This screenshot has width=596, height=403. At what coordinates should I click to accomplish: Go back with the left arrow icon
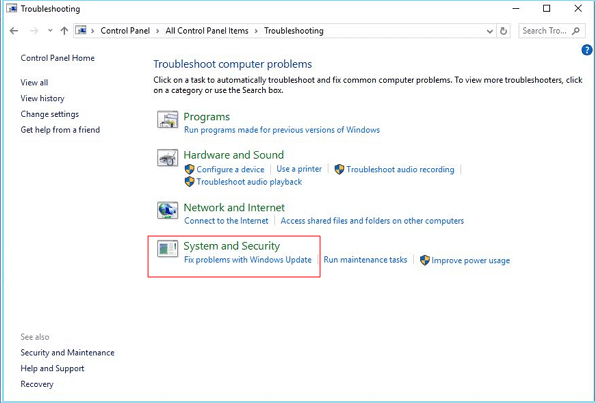(x=14, y=31)
